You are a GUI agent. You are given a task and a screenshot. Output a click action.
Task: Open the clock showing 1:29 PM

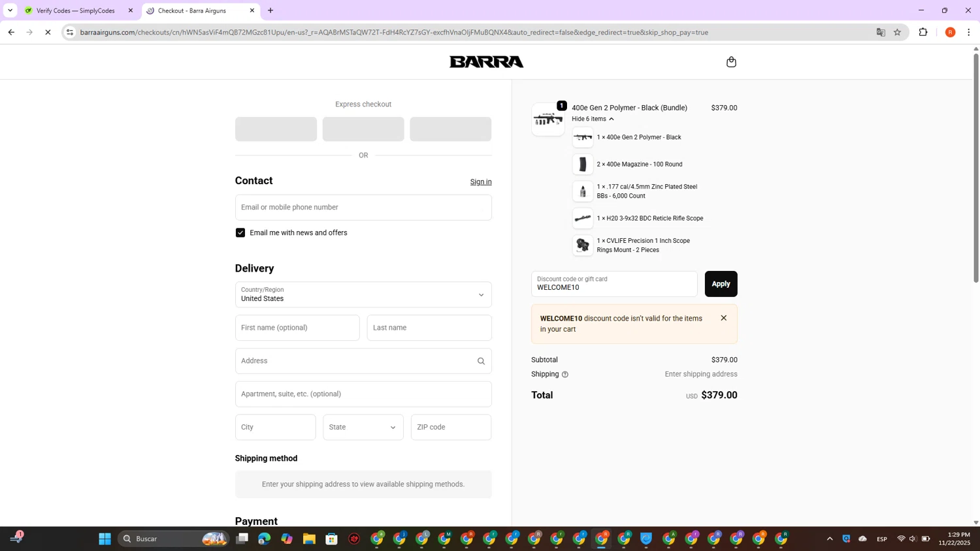pyautogui.click(x=955, y=539)
